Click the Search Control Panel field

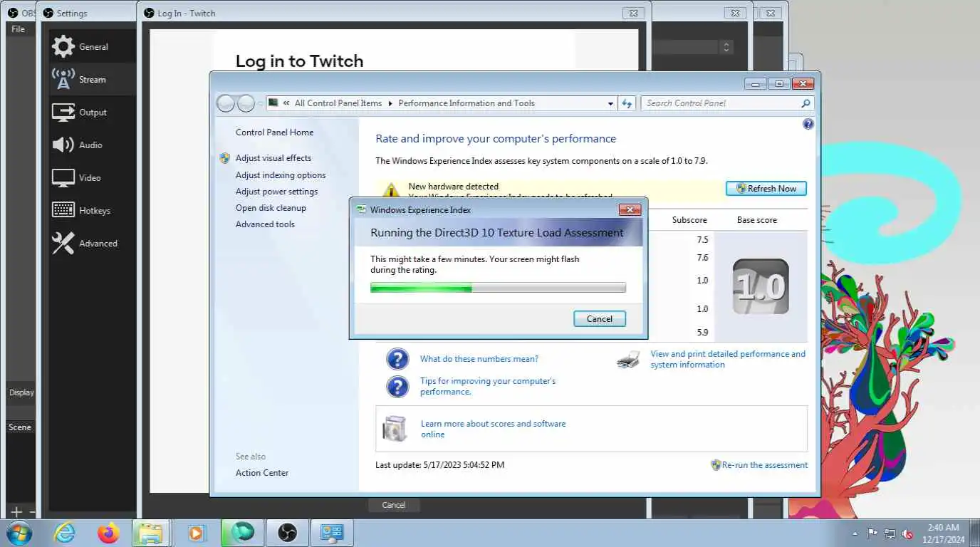click(719, 103)
